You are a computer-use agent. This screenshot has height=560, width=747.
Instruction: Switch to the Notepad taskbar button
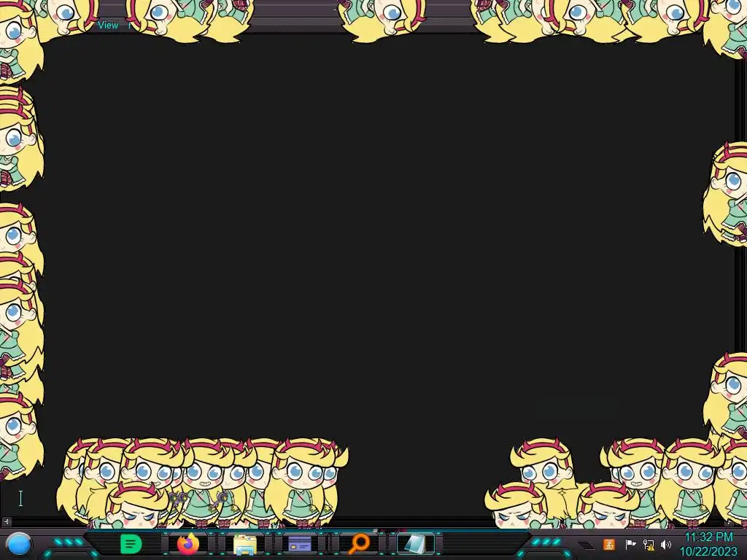tap(415, 544)
